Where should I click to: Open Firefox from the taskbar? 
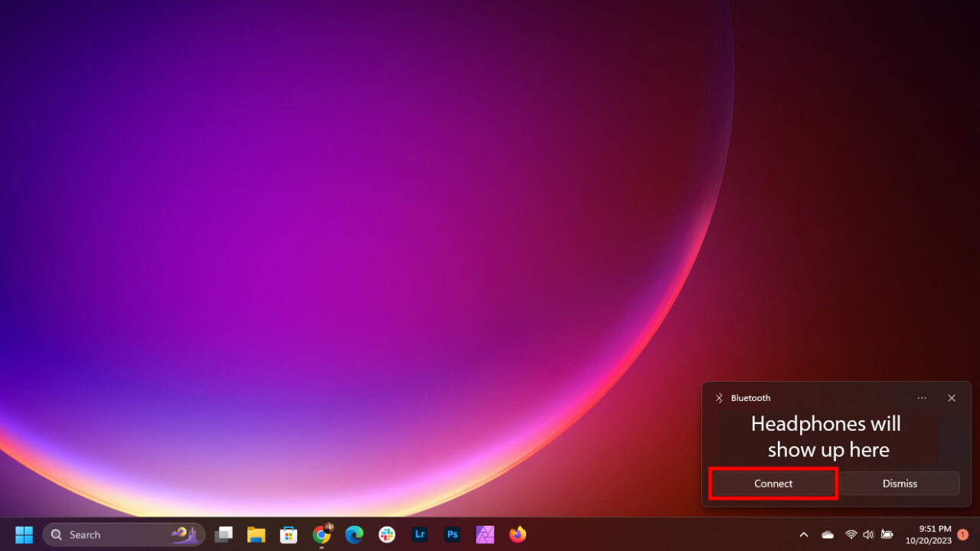click(518, 534)
